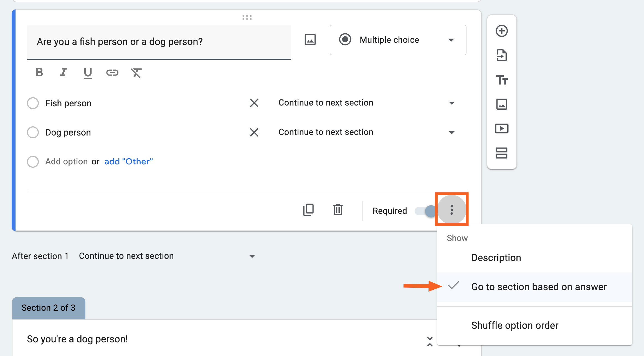
Task: Open Dog person section destination dropdown
Action: tap(366, 132)
